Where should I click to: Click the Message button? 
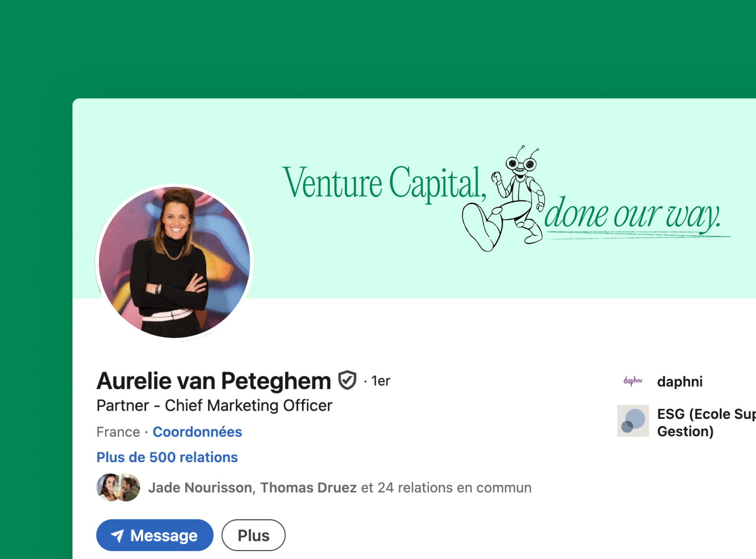coord(155,535)
